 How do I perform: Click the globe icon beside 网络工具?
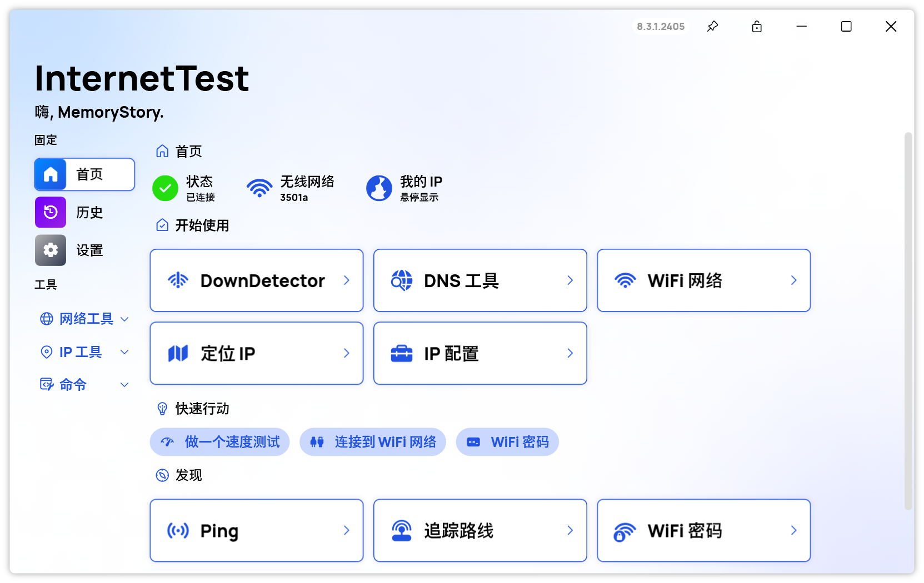point(47,319)
